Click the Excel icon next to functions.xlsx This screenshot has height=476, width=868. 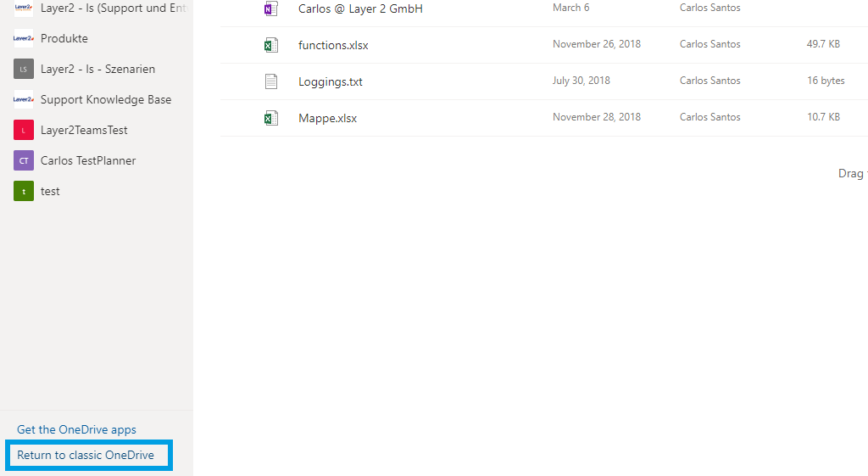click(x=270, y=45)
